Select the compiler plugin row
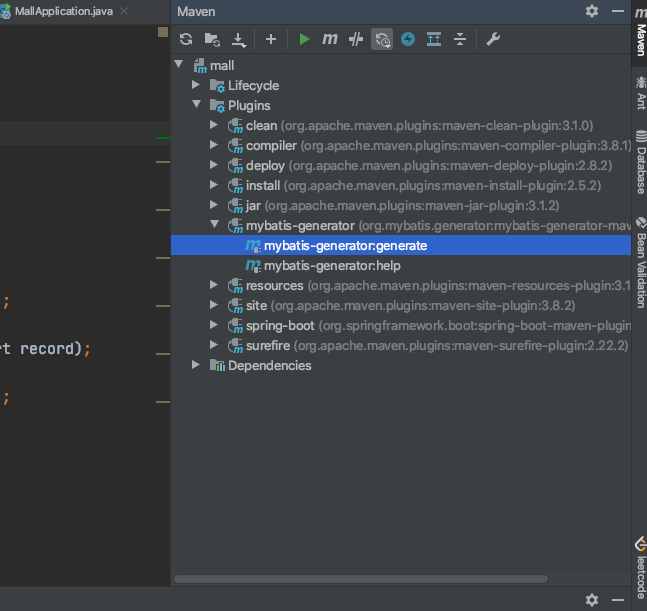Screen dimensions: 647x611 pos(401,146)
